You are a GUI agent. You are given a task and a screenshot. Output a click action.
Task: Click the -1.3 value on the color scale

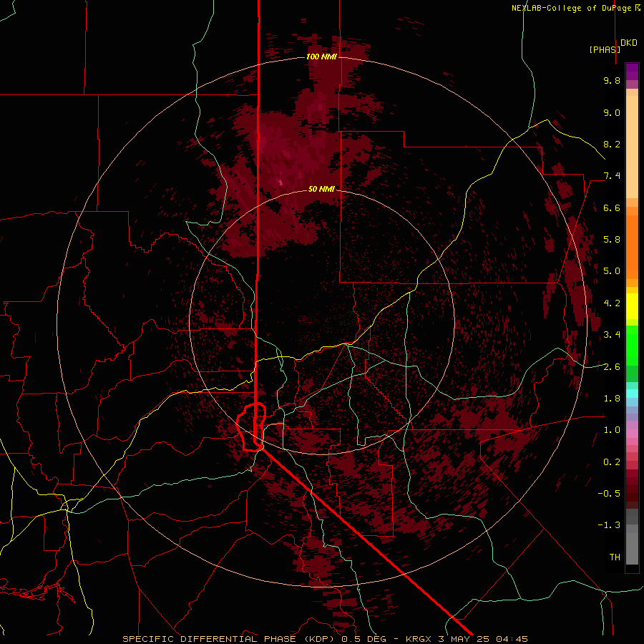609,525
